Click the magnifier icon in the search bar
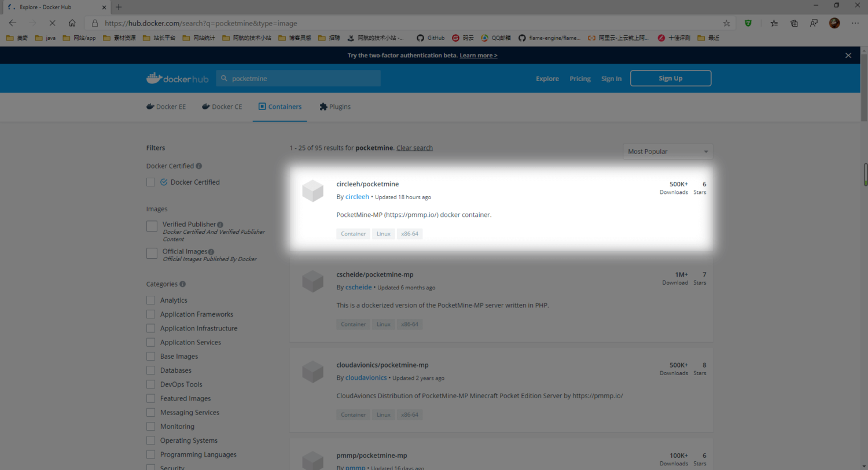This screenshot has width=868, height=470. [225, 78]
